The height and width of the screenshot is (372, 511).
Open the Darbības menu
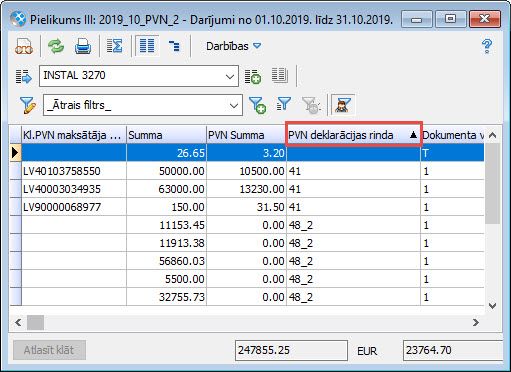click(233, 46)
